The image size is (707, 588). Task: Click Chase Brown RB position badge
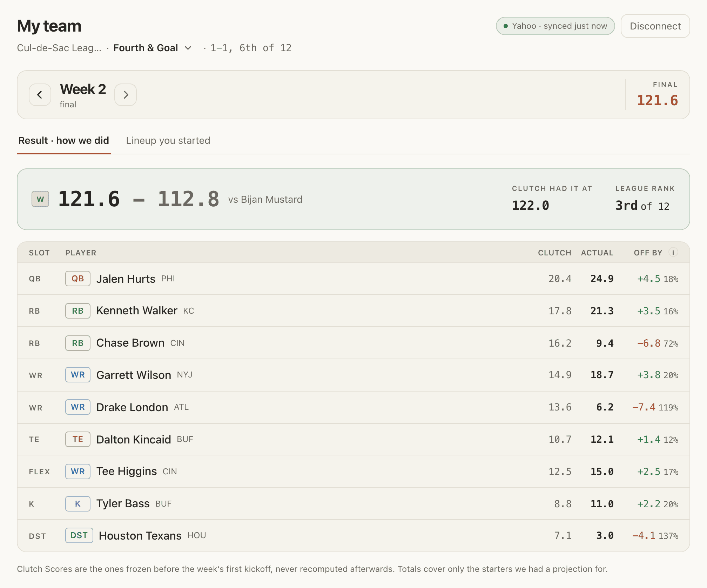point(78,343)
